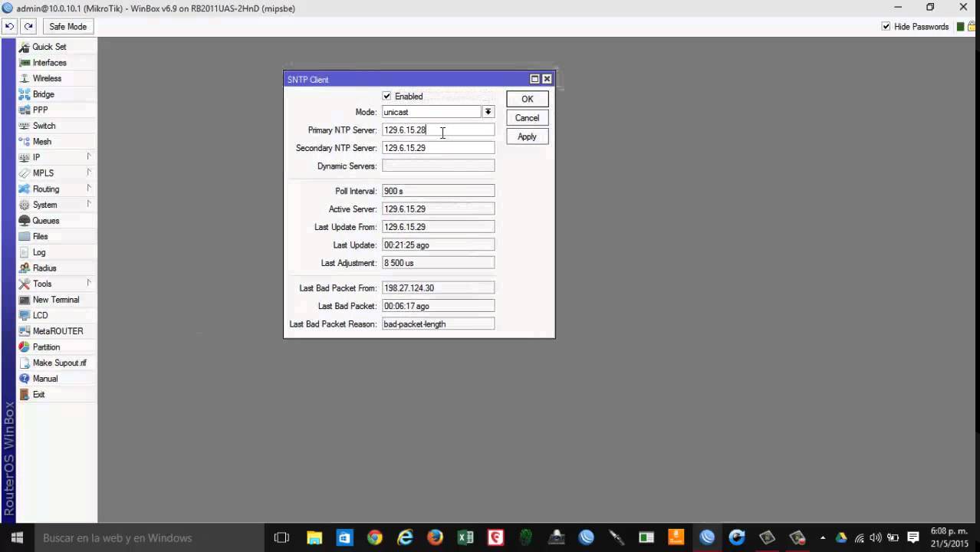Maximize the SNTP Client dialog
The width and height of the screenshot is (980, 552).
tap(534, 79)
